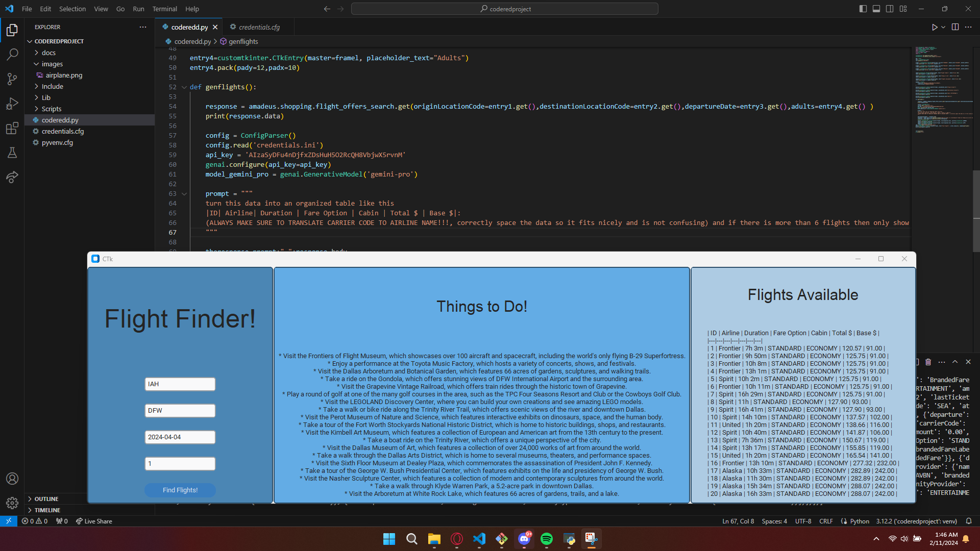The width and height of the screenshot is (980, 551).
Task: Toggle the primary side bar layout button
Action: [863, 9]
